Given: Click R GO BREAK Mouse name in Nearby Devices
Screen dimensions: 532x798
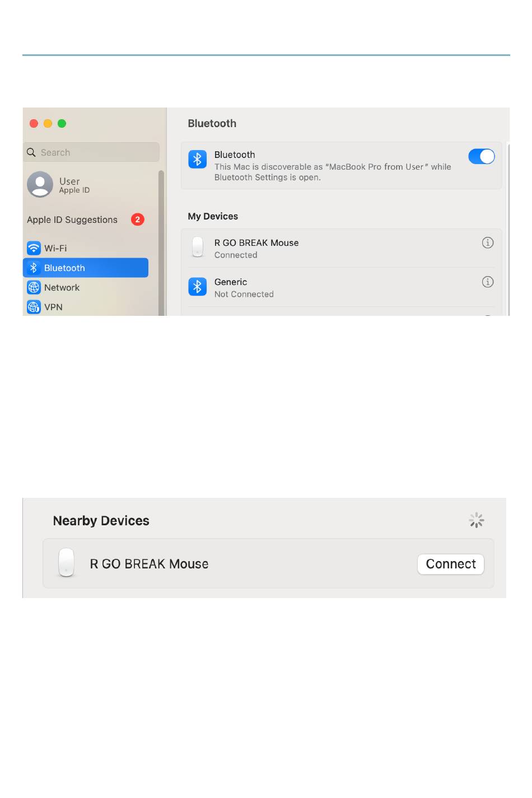Looking at the screenshot, I should click(x=149, y=564).
